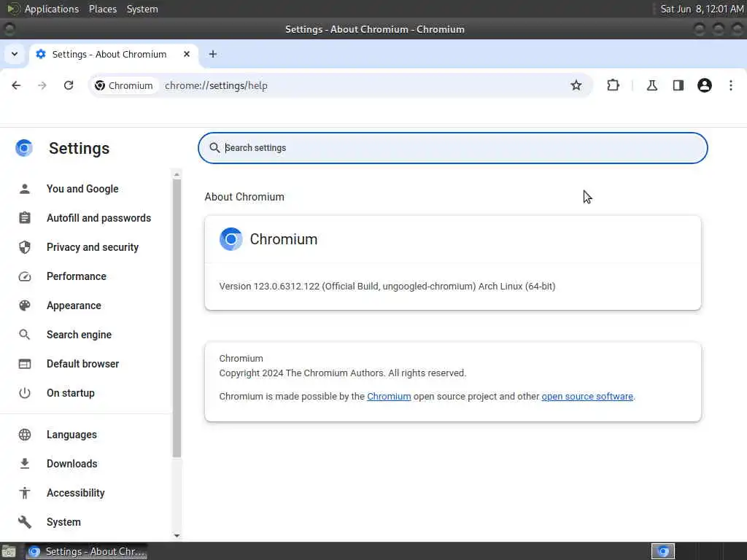Open the Applications menu
Viewport: 747px width, 560px height.
tap(52, 9)
